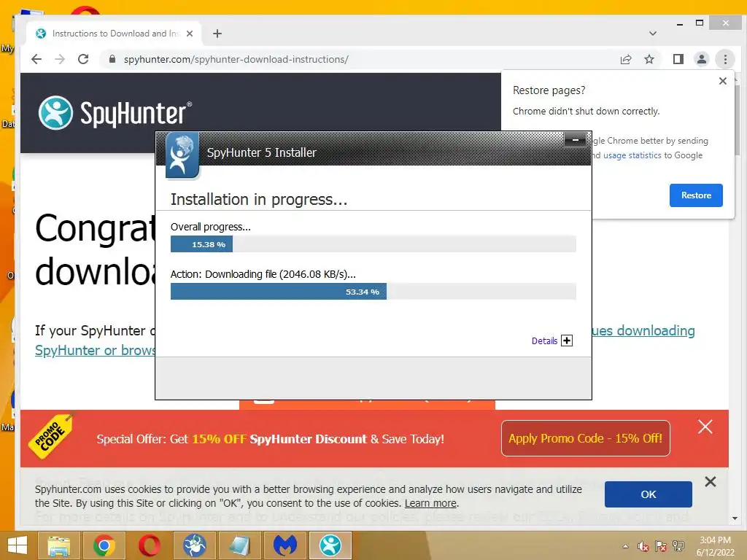Click the forward navigation arrow in Chrome
The image size is (747, 560).
coord(60,59)
